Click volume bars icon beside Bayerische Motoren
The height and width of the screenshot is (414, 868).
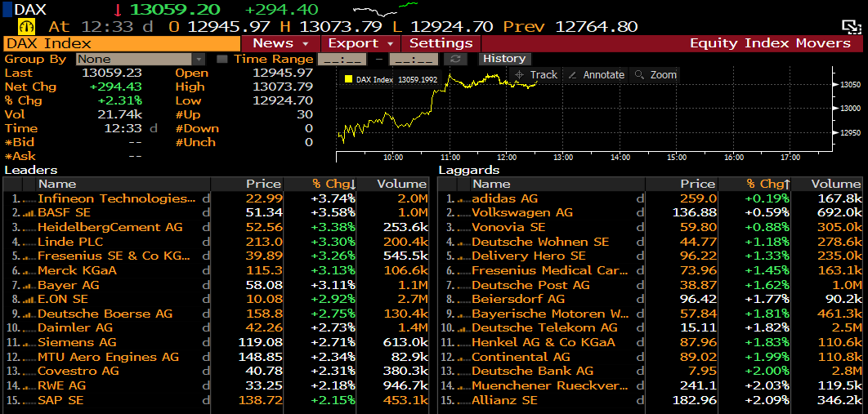[463, 314]
